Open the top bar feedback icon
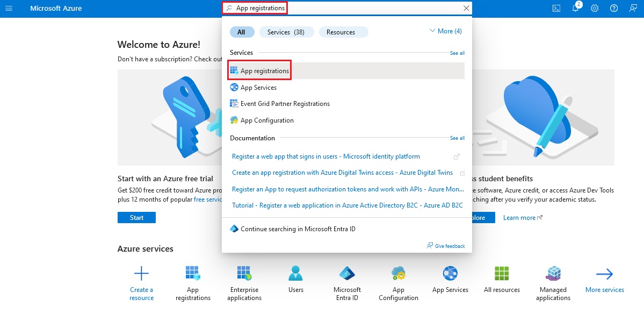The image size is (644, 321). point(633,8)
